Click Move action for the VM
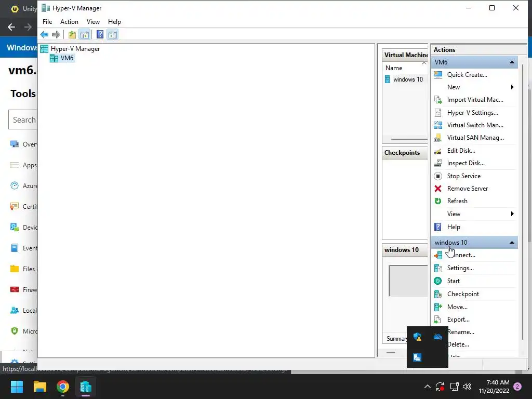 click(x=457, y=307)
